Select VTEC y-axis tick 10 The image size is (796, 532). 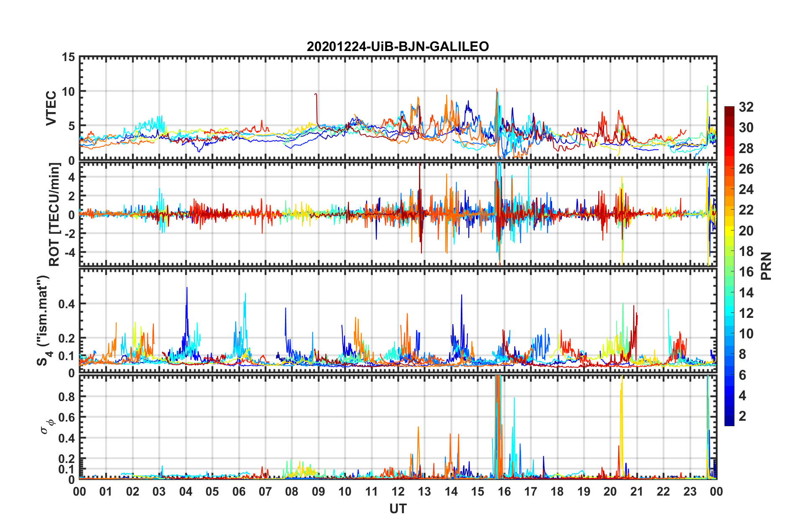69,91
